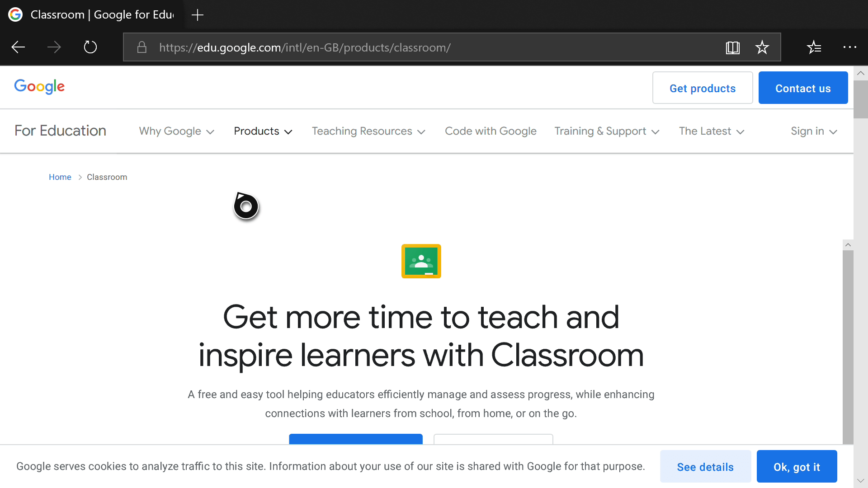Add page to favorites star icon

(762, 47)
